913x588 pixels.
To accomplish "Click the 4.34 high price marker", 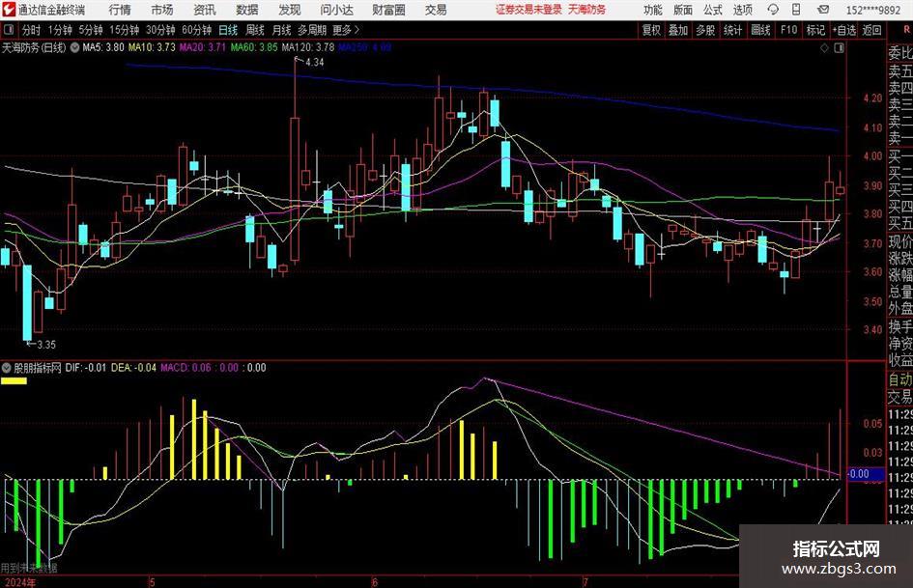I will tap(314, 62).
